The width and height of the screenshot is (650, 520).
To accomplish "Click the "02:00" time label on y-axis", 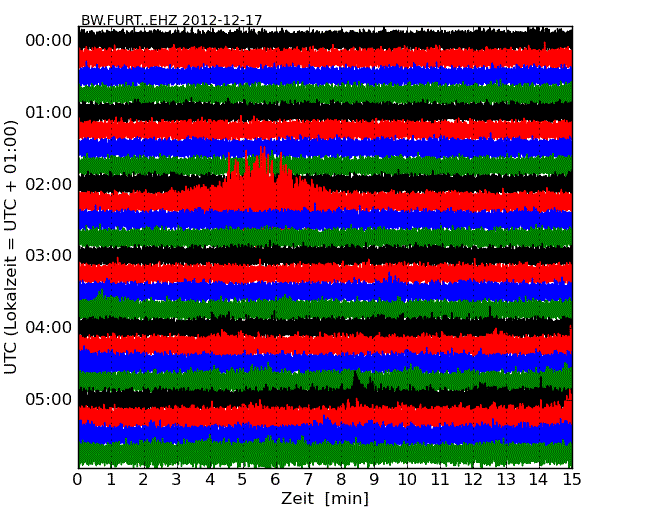I will tap(49, 184).
